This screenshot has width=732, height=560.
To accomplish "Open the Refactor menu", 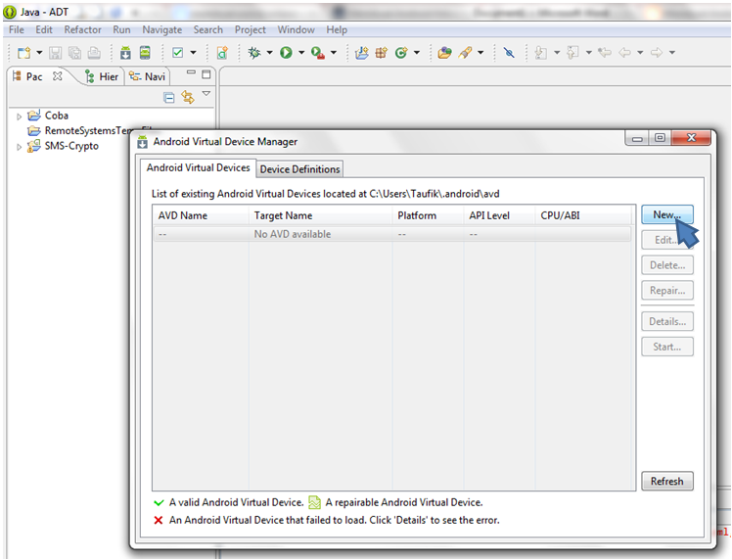I will [82, 30].
